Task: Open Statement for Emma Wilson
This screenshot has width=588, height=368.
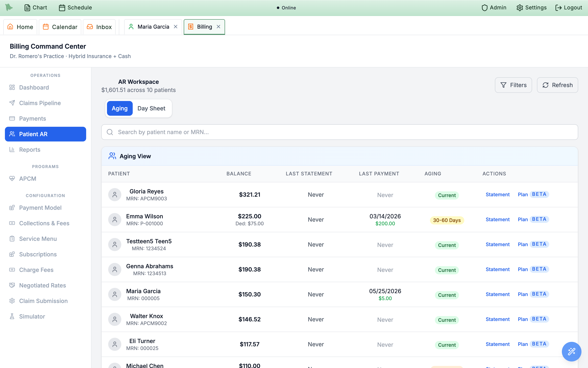Action: pyautogui.click(x=498, y=220)
